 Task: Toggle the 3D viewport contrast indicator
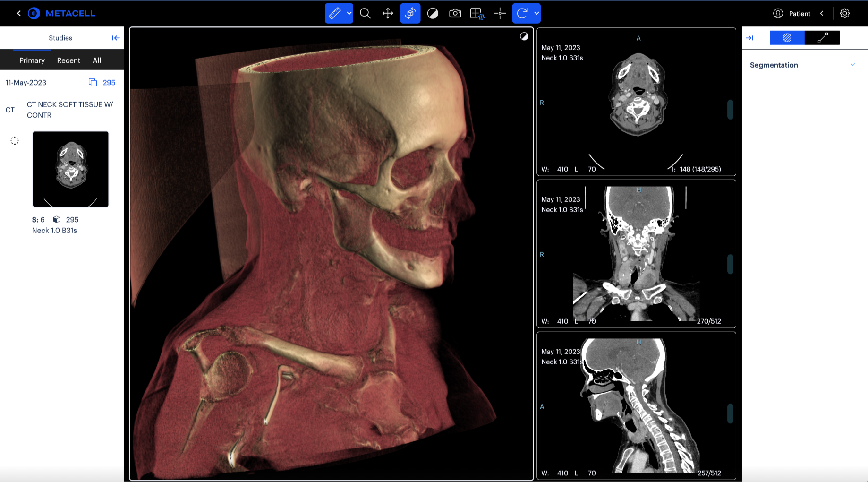(524, 37)
